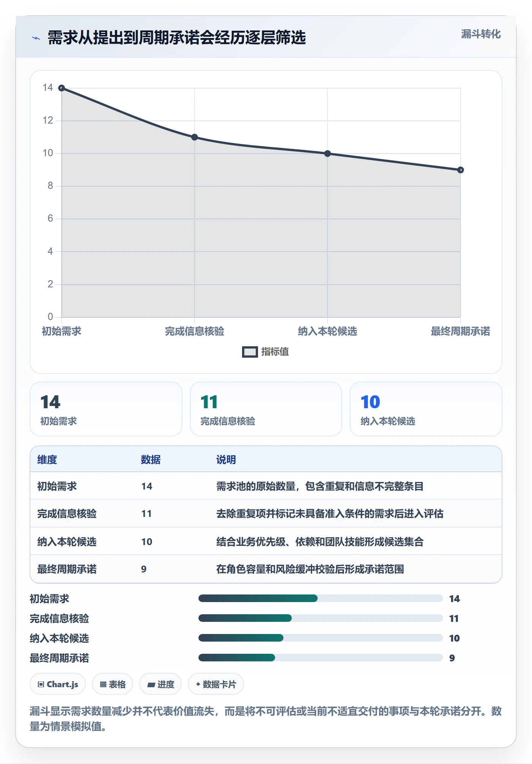Click the 结合业务优先级 description cell
This screenshot has width=532, height=764.
point(320,542)
